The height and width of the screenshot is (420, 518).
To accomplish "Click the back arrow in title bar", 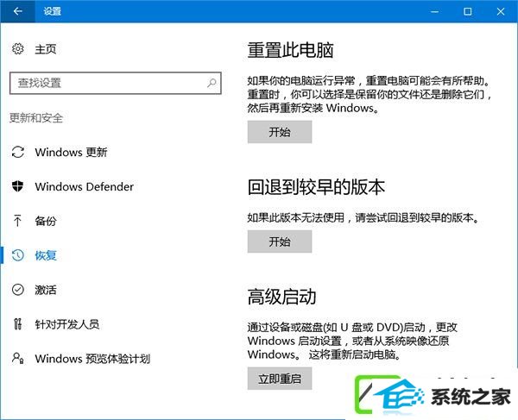I will (17, 11).
